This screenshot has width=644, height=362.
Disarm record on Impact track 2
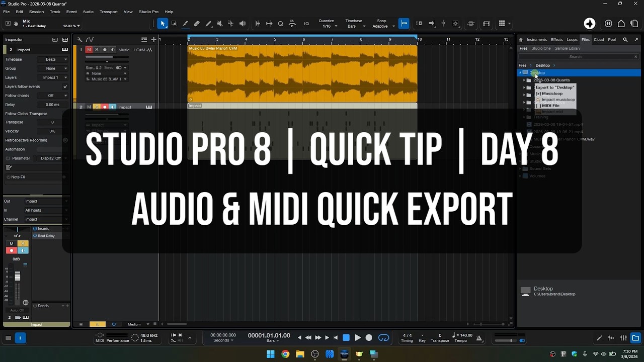(x=105, y=107)
